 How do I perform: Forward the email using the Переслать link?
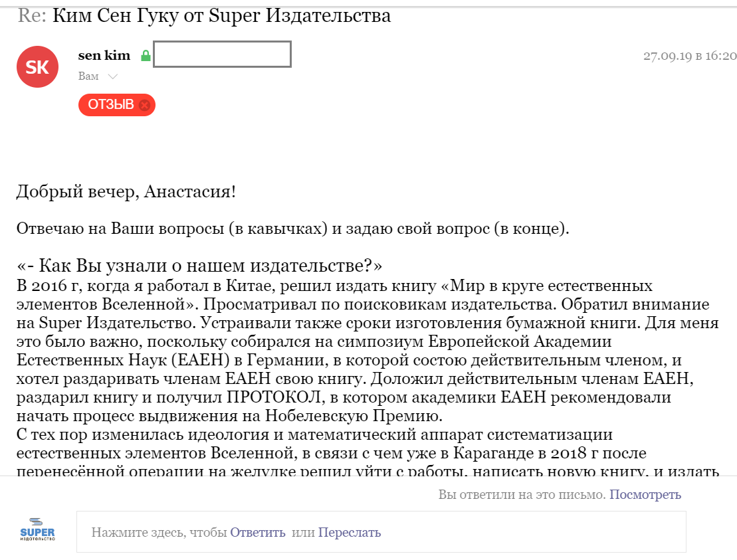pos(350,532)
